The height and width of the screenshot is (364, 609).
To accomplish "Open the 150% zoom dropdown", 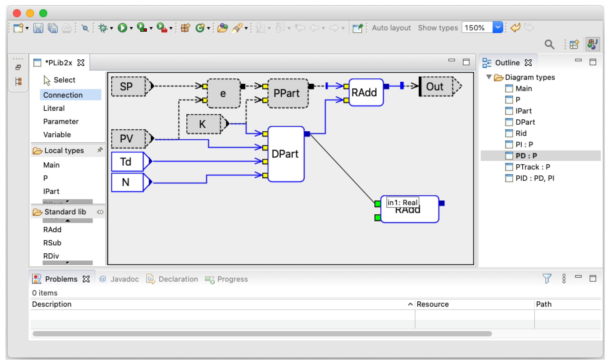I will tap(497, 27).
